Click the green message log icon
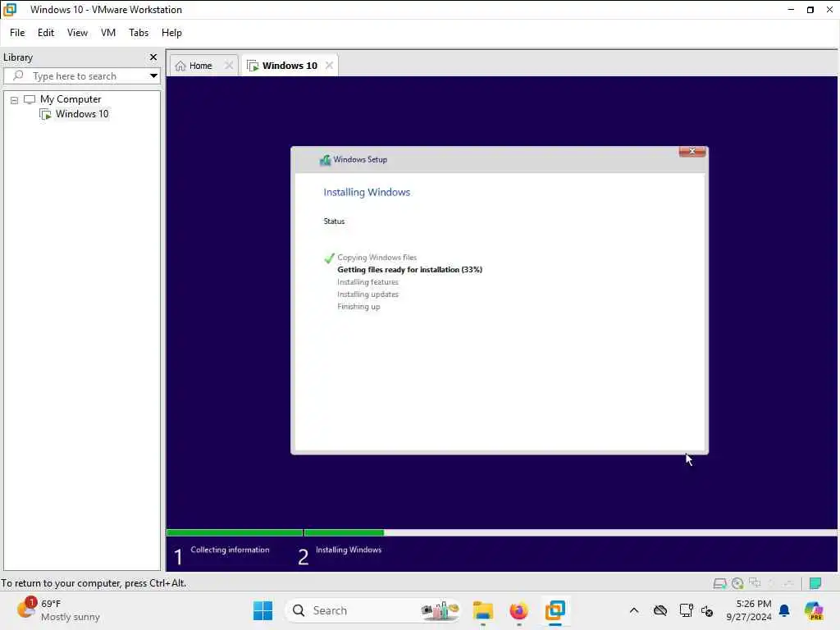The width and height of the screenshot is (840, 630). click(x=815, y=583)
